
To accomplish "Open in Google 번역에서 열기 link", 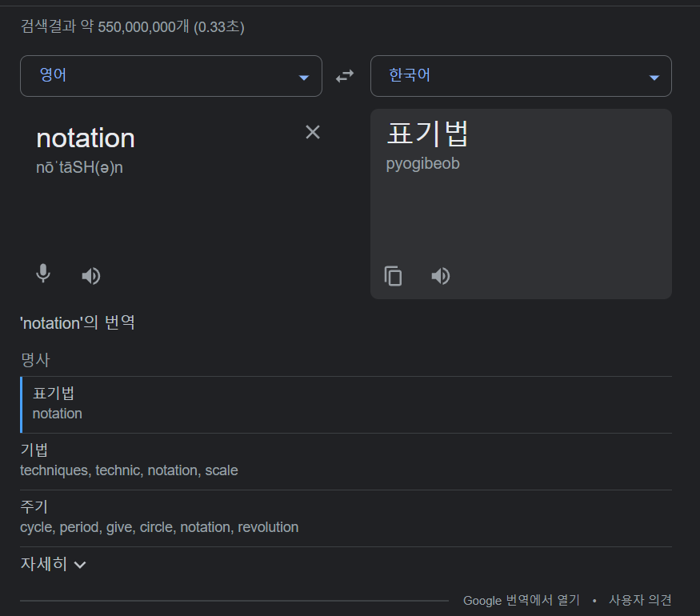I will coord(521,600).
